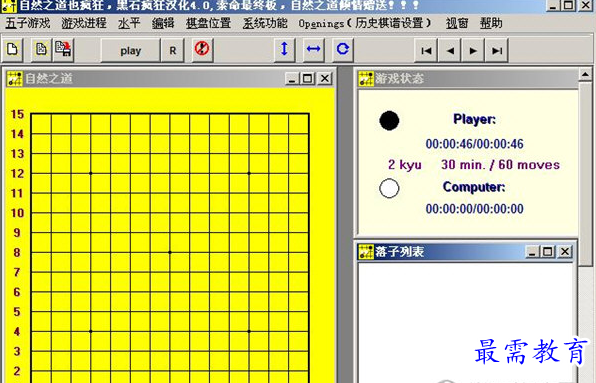Open the 系统功能 menu

[265, 23]
